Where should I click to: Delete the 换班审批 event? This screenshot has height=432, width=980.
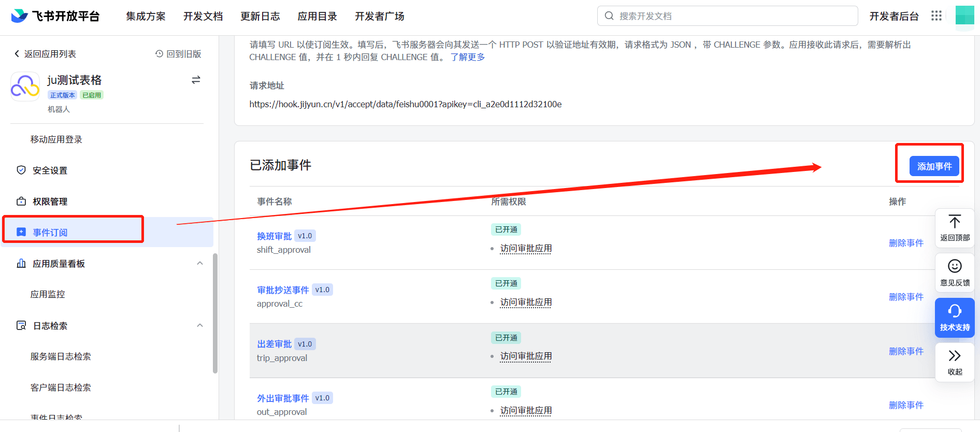coord(906,243)
